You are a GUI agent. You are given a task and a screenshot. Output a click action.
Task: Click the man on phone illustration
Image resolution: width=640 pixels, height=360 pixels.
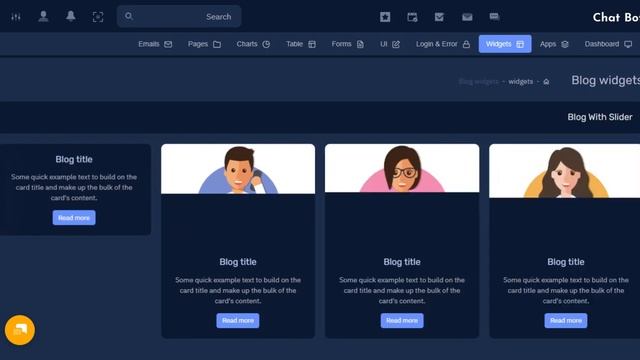pos(238,169)
